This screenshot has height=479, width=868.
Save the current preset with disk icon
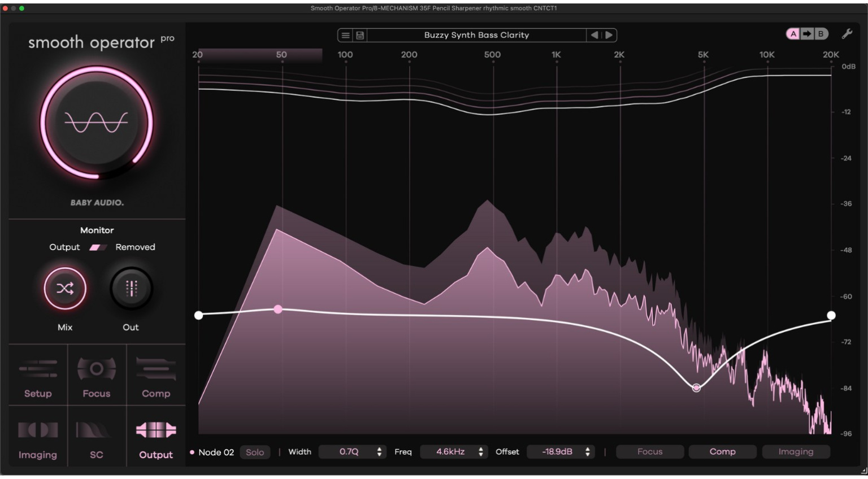click(x=360, y=34)
